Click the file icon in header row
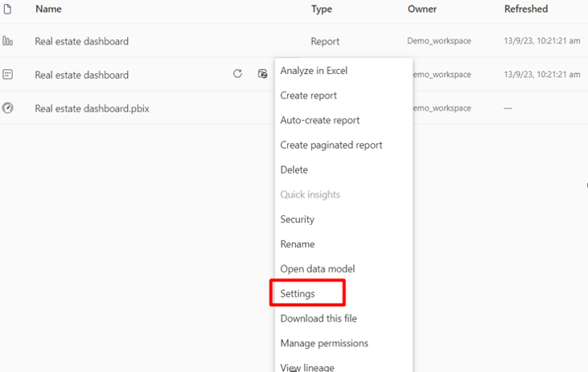 point(8,9)
